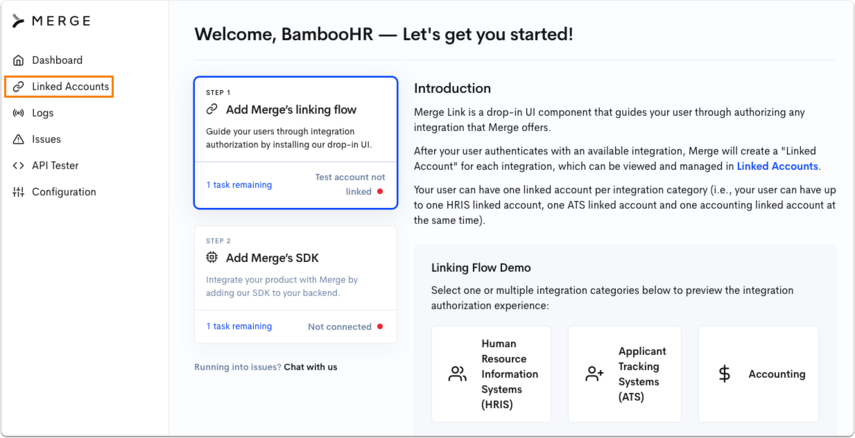Click the Logs broadcast icon

(19, 113)
